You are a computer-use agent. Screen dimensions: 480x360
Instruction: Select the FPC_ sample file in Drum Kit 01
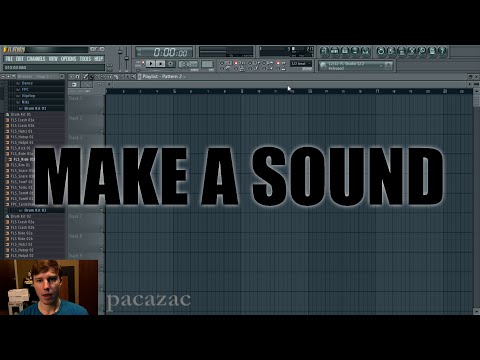point(22,204)
